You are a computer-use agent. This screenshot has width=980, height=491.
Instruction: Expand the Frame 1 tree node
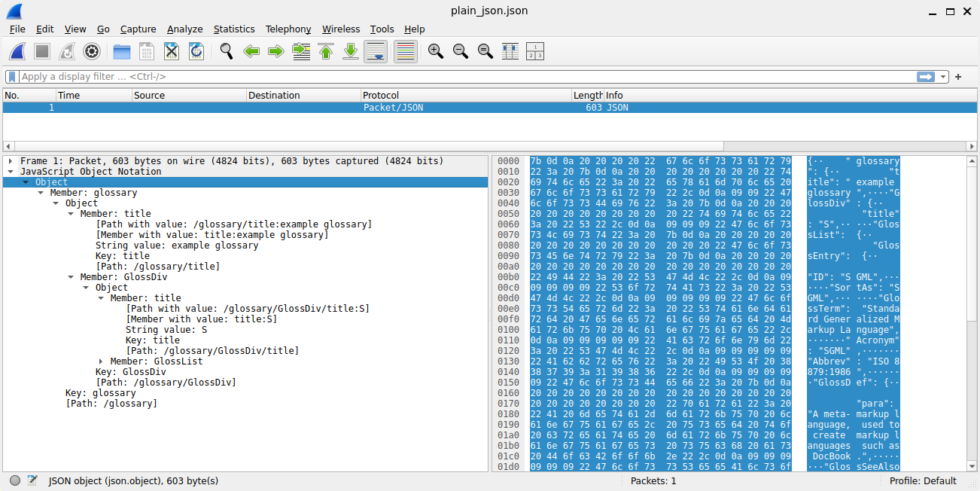11,161
